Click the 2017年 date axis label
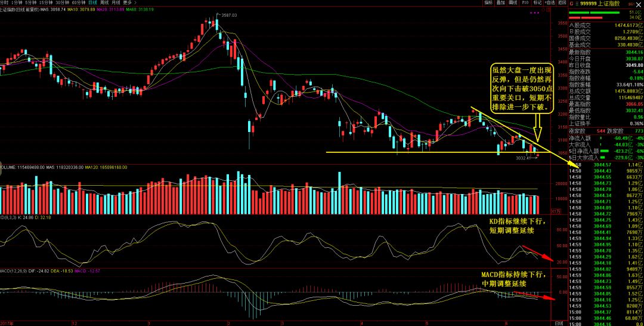The width and height of the screenshot is (644, 326). click(x=7, y=324)
